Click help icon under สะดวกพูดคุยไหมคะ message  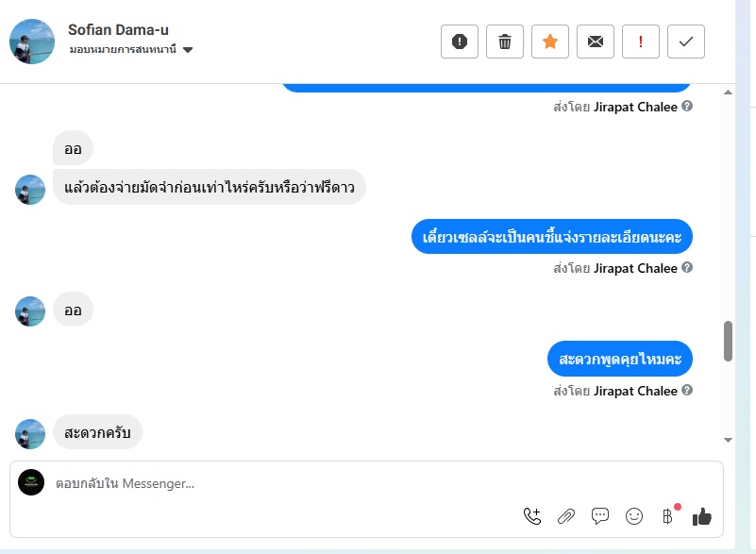point(687,390)
